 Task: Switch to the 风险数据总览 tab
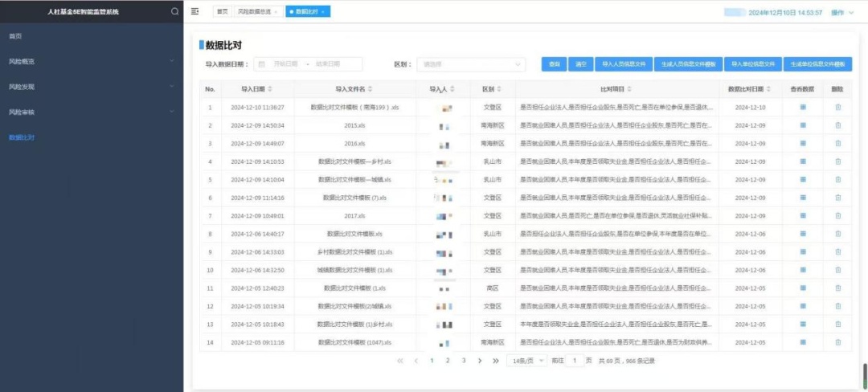click(257, 12)
